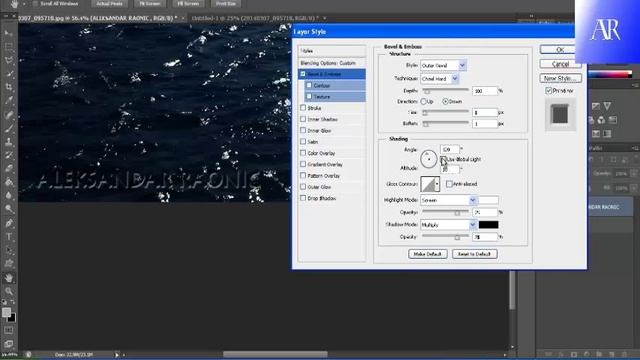Select Inner Shadow in styles list
The image size is (640, 360).
coord(332,119)
